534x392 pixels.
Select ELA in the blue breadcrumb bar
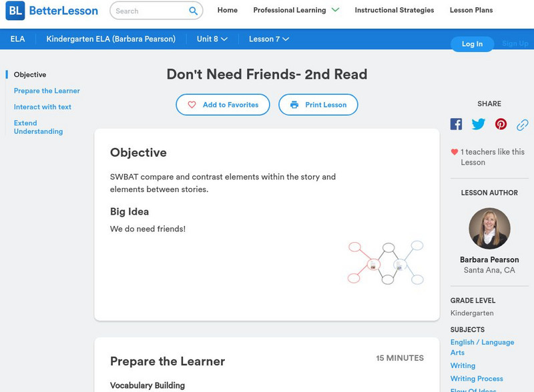18,39
